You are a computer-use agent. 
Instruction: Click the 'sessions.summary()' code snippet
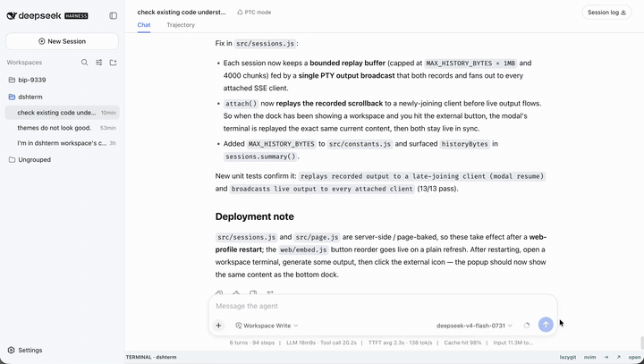point(260,157)
